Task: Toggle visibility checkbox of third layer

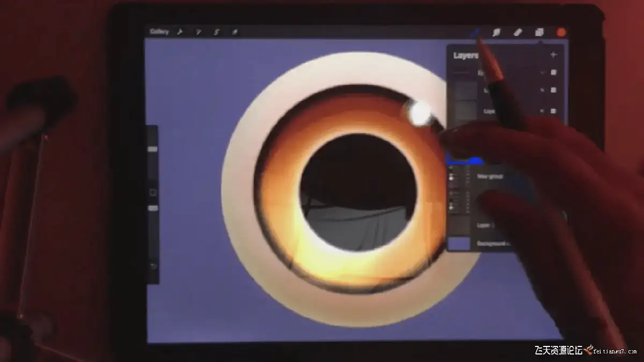Action: click(554, 112)
